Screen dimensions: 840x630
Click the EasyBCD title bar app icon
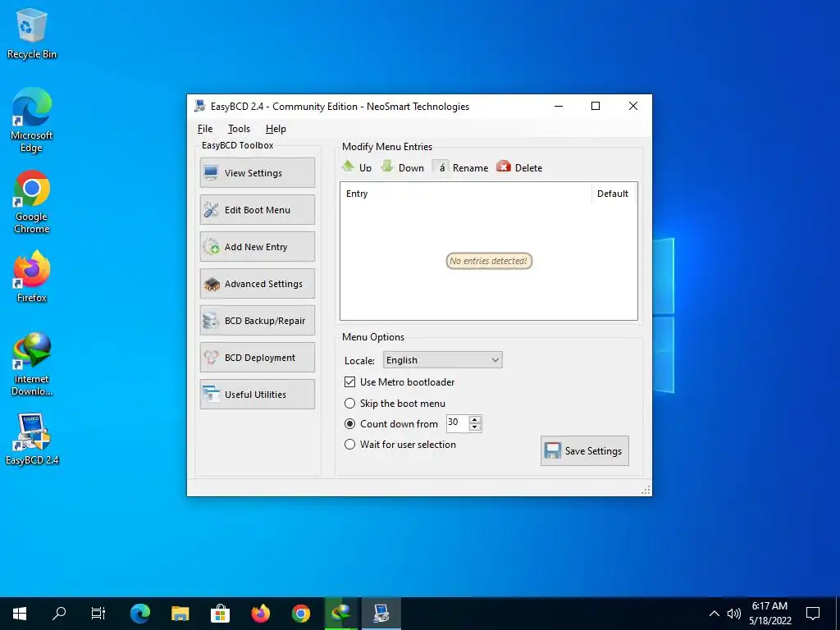pos(200,106)
